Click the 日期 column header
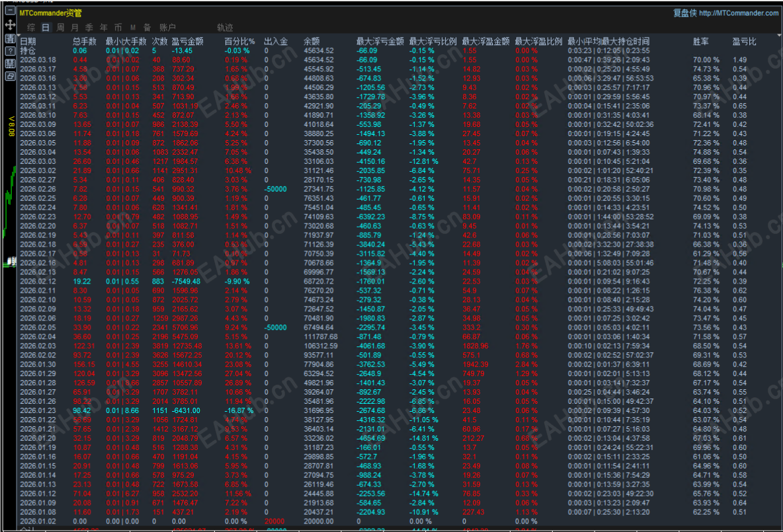This screenshot has height=532, width=783. coord(28,42)
